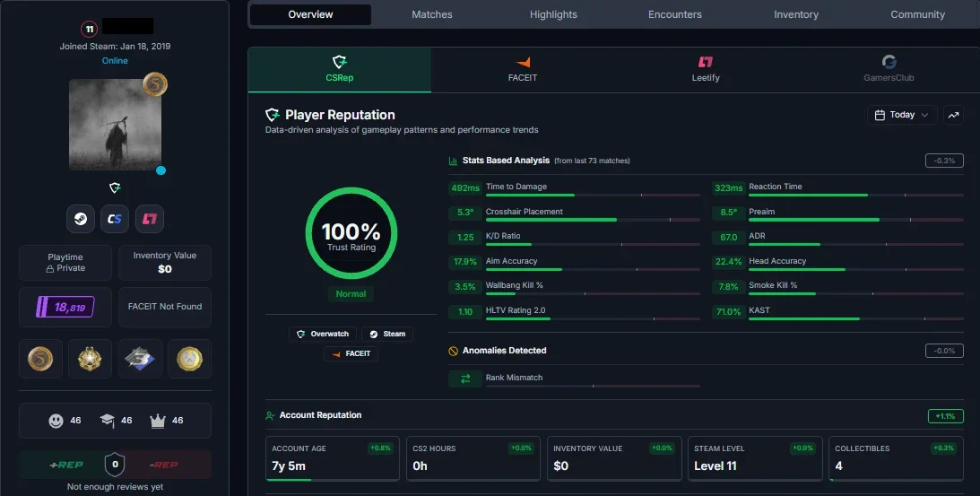This screenshot has width=980, height=496.
Task: Click the Anomalies Detected warning icon
Action: tap(453, 351)
